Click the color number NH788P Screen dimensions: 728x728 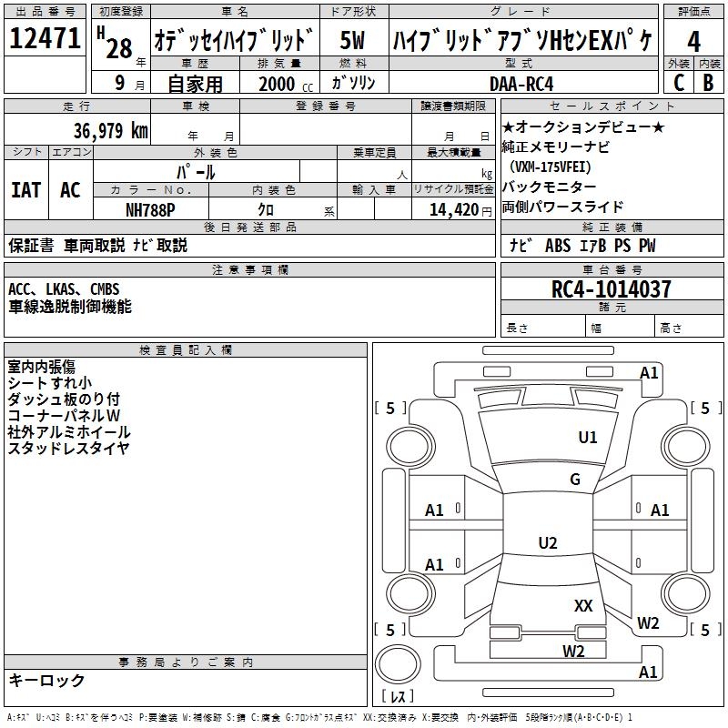point(150,210)
